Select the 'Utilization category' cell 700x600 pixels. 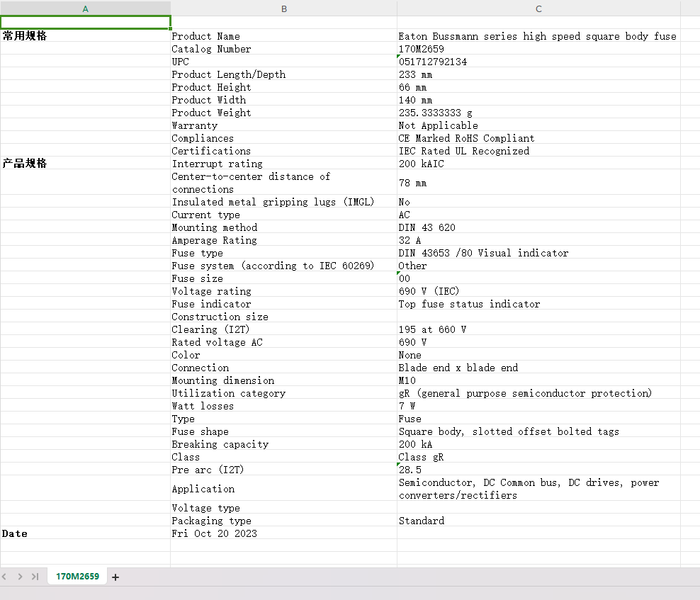(x=284, y=393)
